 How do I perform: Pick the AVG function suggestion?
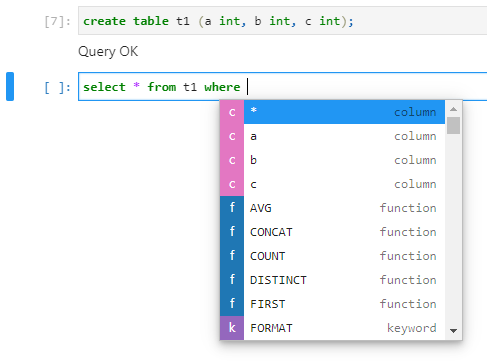tap(332, 208)
